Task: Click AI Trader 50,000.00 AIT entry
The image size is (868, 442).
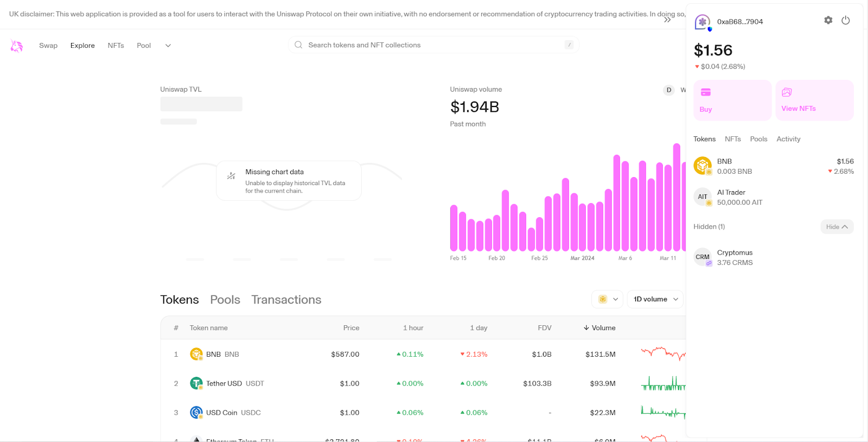Action: point(774,197)
